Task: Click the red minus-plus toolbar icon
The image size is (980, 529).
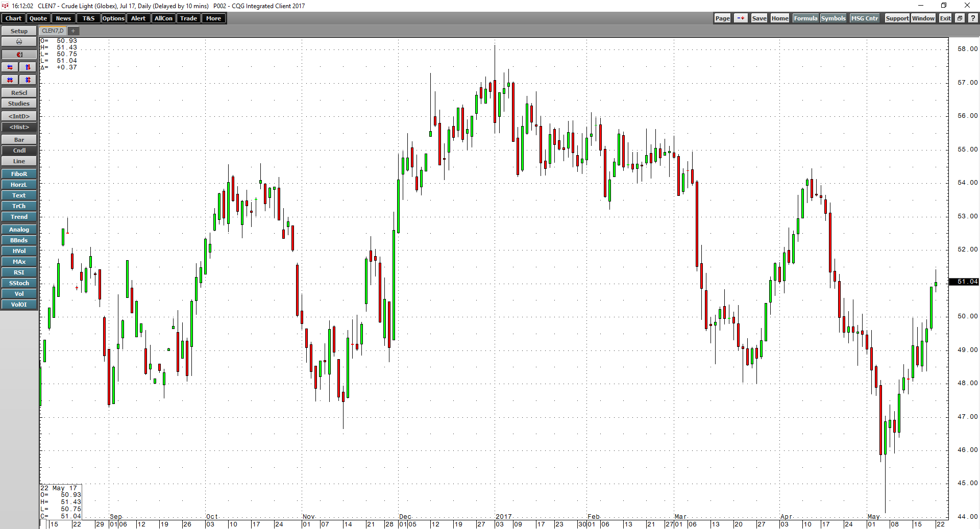Action: (x=741, y=18)
